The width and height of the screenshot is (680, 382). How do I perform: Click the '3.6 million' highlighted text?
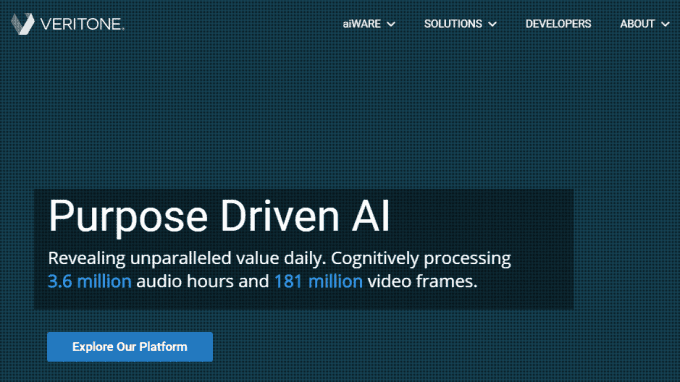pyautogui.click(x=89, y=281)
